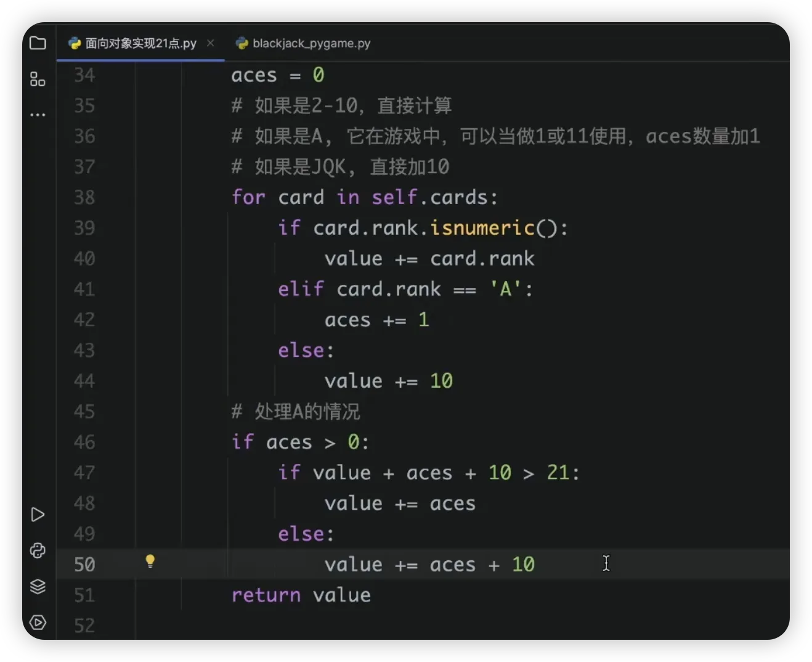Click the 'for card in self.cards:' line
The height and width of the screenshot is (662, 812).
[364, 197]
